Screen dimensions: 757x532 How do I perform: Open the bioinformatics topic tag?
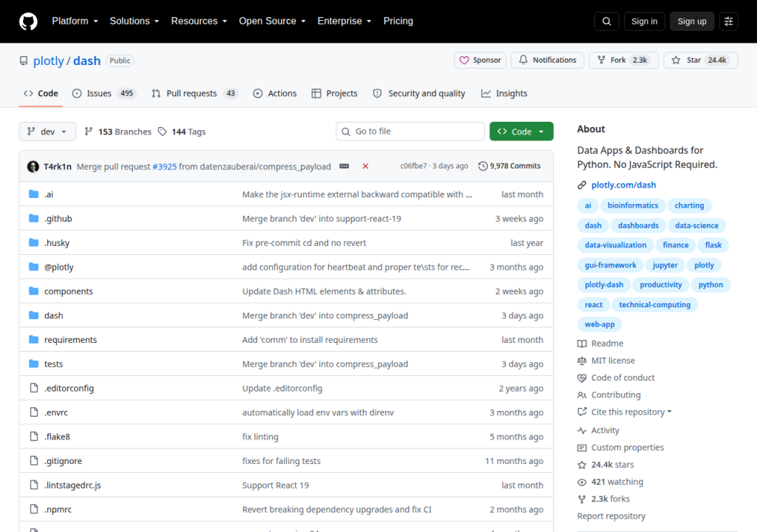pos(633,205)
